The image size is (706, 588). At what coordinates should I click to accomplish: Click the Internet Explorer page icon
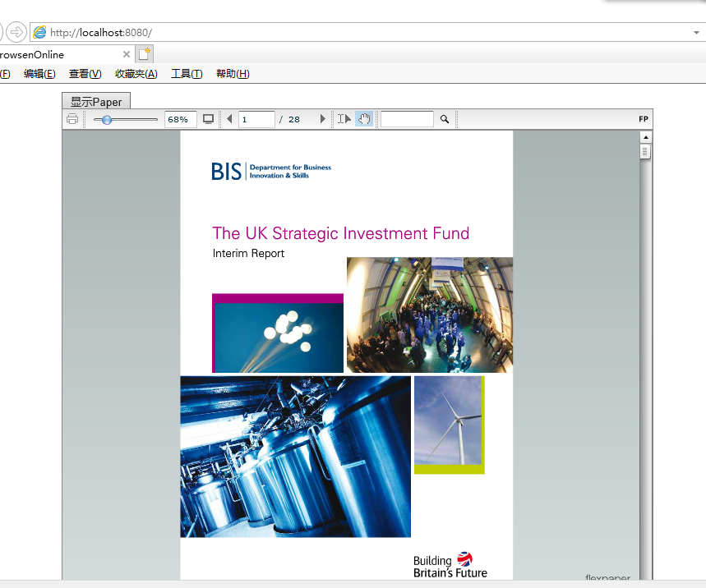pos(39,32)
